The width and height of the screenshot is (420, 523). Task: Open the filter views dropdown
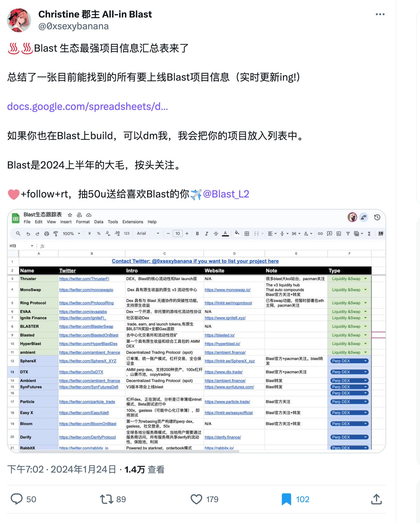coord(359,233)
